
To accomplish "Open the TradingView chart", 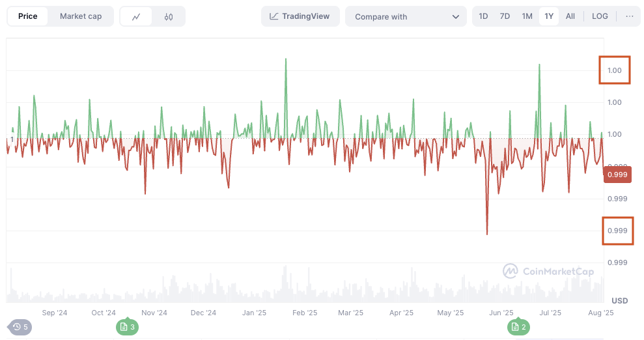I will click(x=300, y=16).
